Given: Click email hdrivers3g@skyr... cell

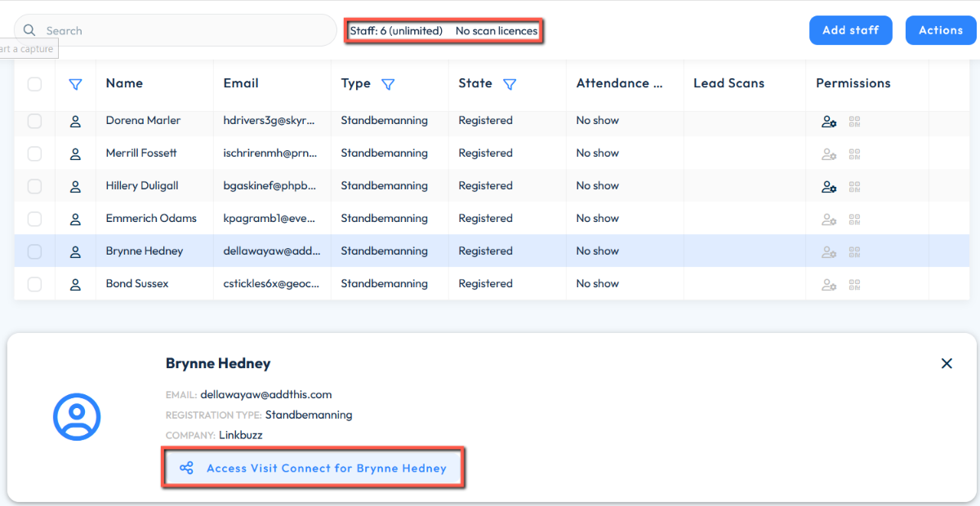Looking at the screenshot, I should 269,121.
